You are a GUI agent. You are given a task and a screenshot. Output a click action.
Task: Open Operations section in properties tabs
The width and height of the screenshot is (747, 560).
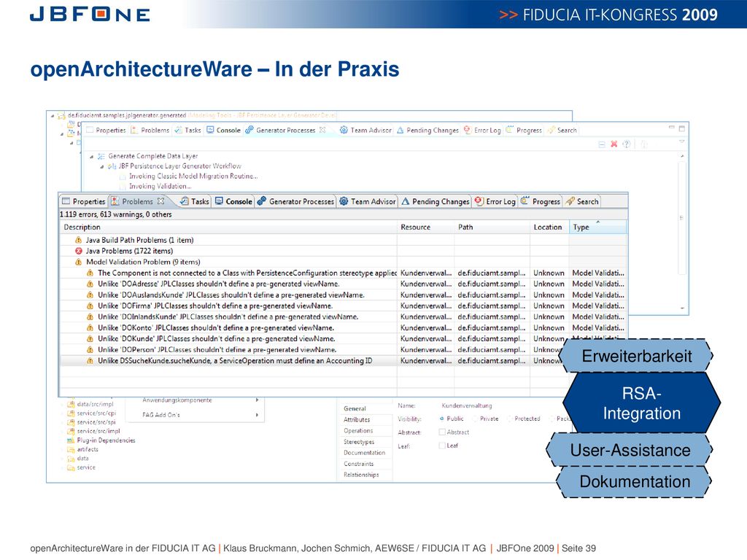pos(358,430)
